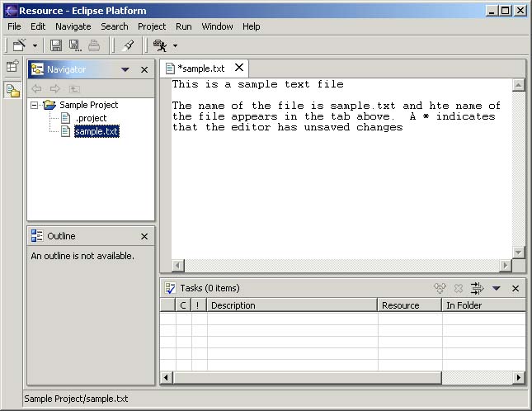Sort Tasks by the Resource column header
Viewport: 532px width, 411px height.
410,305
